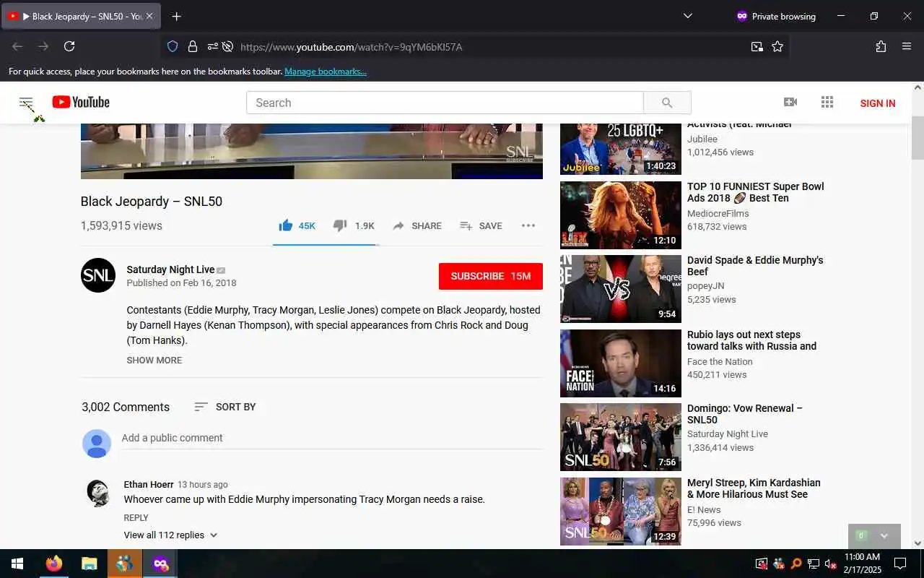The height and width of the screenshot is (578, 924).
Task: Open the Jubilee 25 LGBTQ+ video thumbnail
Action: point(621,149)
